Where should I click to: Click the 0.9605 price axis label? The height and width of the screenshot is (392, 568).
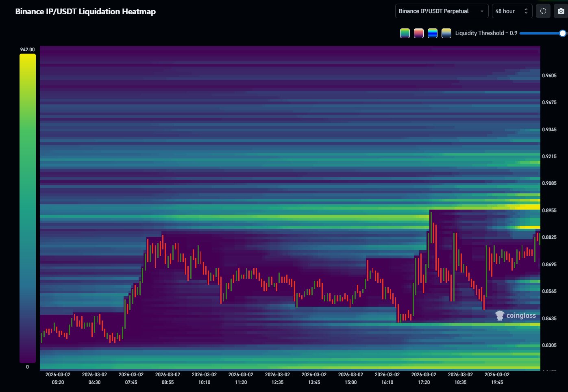pyautogui.click(x=549, y=76)
